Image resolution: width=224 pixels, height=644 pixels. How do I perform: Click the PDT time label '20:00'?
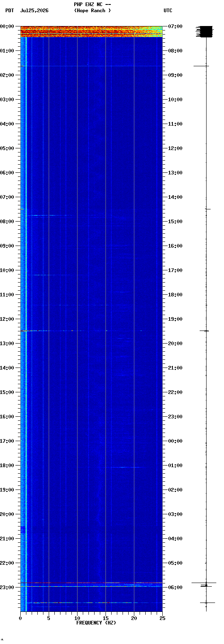coord(7,514)
